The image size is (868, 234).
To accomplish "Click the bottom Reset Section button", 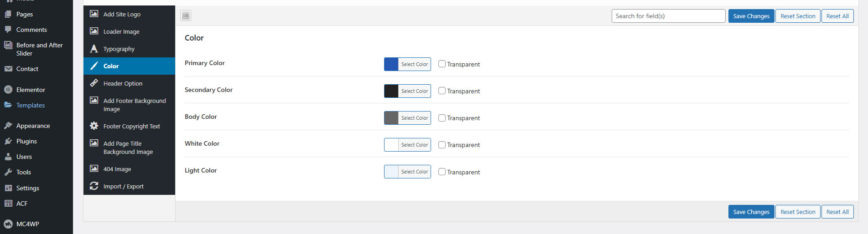I will tap(798, 212).
